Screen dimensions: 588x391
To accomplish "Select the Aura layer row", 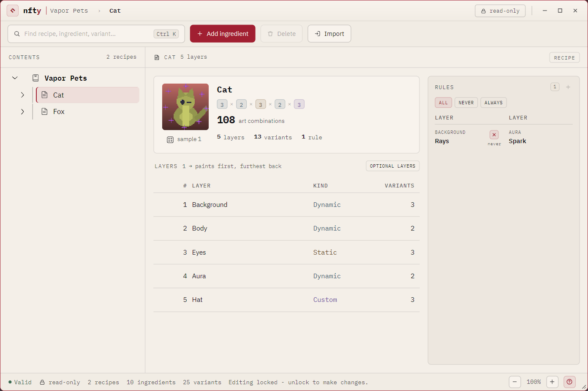I will point(286,276).
